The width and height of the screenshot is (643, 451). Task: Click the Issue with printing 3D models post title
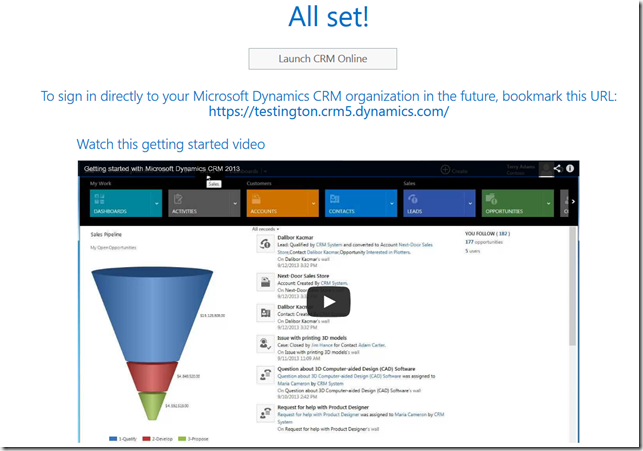point(312,338)
